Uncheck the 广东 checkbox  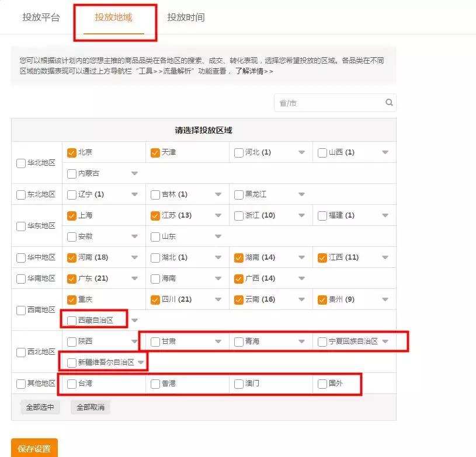tap(71, 278)
